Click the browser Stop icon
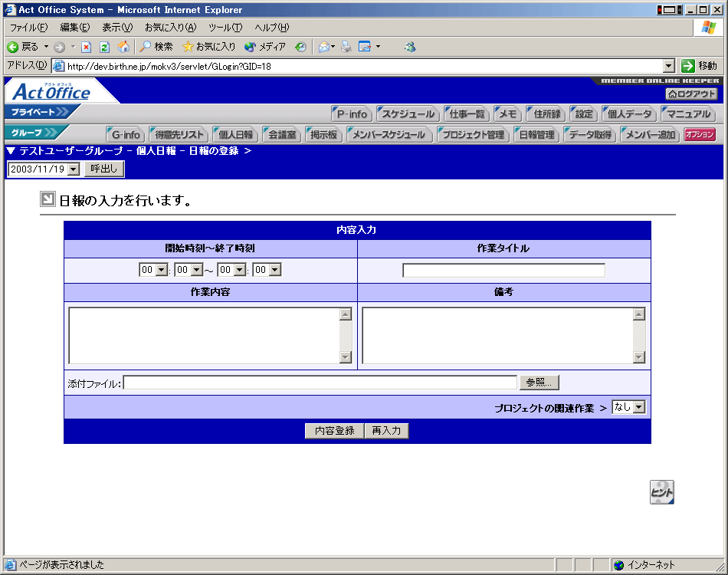This screenshot has height=575, width=728. coord(87,47)
